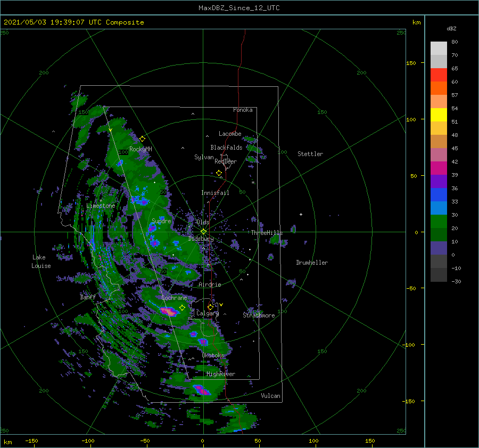The width and height of the screenshot is (479, 448).
Task: Click the 57 value in the dBZ legend
Action: (455, 95)
